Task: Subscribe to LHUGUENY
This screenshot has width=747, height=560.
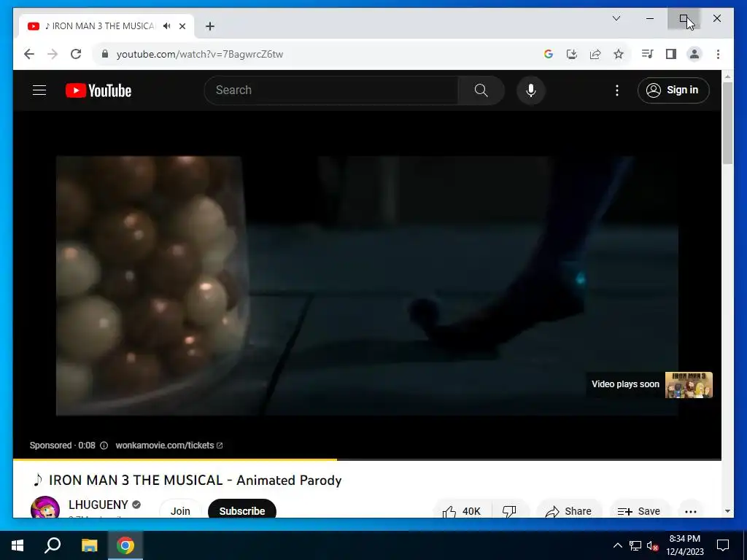Action: [242, 510]
